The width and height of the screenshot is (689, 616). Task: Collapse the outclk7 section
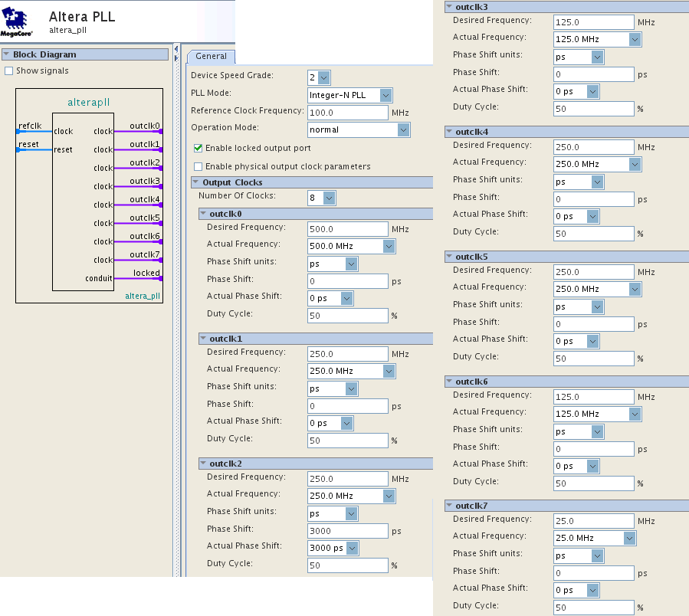[x=450, y=506]
